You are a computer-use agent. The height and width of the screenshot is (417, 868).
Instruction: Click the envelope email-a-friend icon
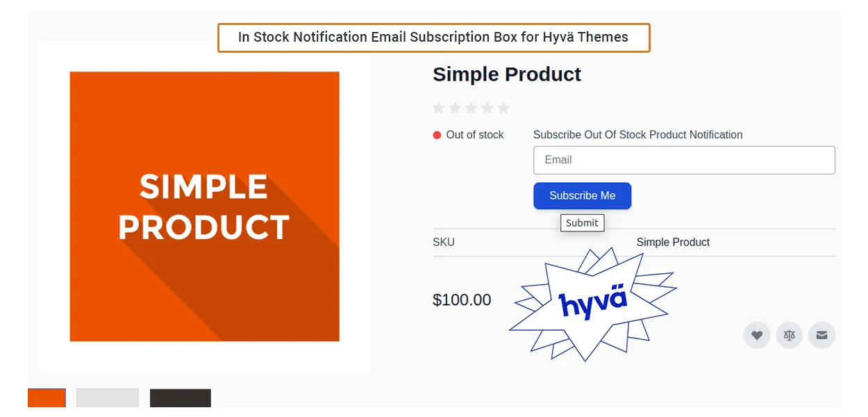pyautogui.click(x=821, y=336)
